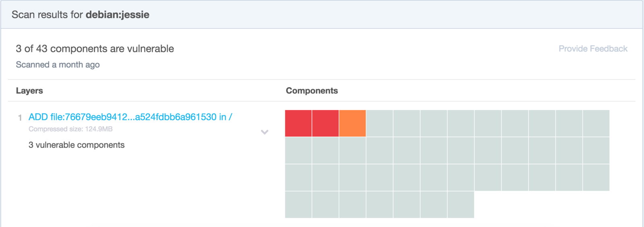
Task: Select the orange vulnerable component square
Action: point(353,123)
